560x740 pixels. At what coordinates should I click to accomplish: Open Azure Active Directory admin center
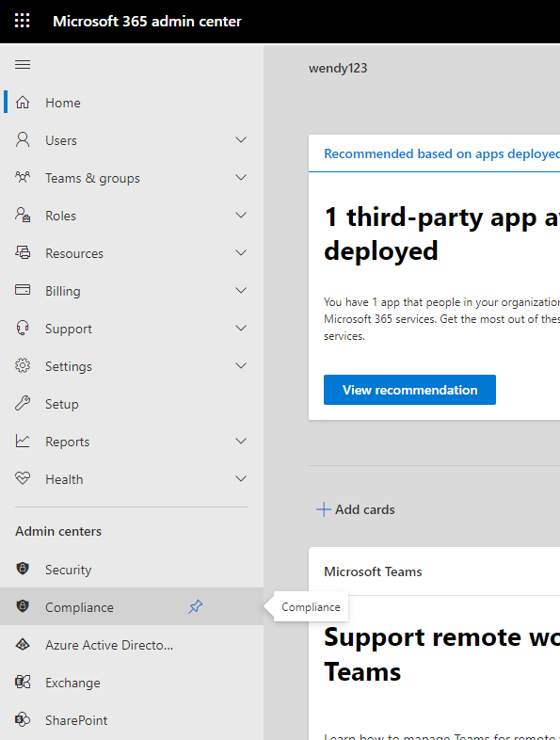(132, 645)
